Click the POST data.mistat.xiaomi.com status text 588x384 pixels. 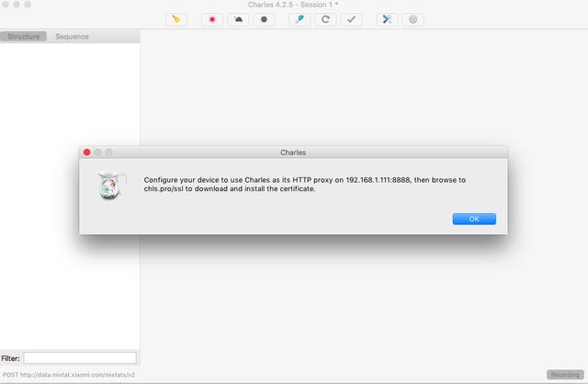(x=69, y=375)
